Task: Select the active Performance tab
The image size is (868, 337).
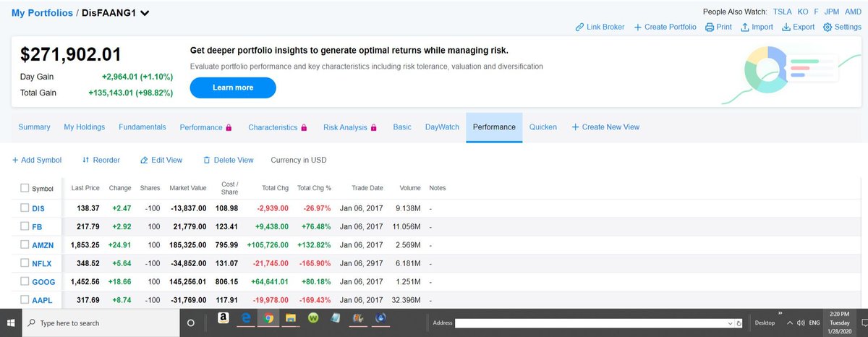Action: pos(494,127)
